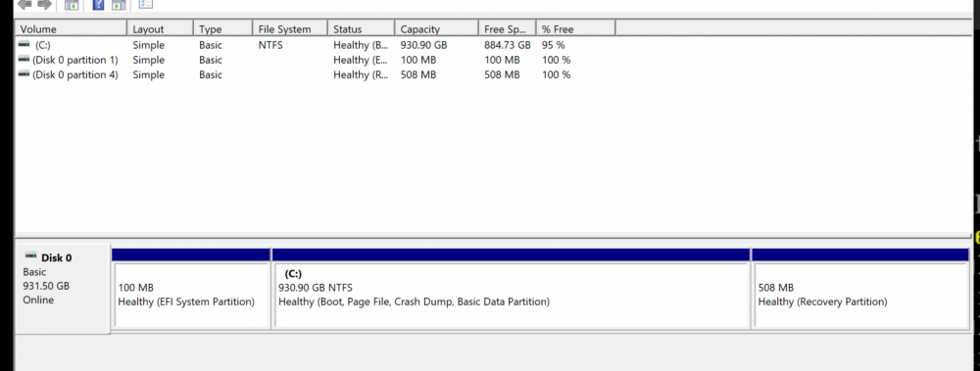Click the NTFS file system cell

(270, 45)
